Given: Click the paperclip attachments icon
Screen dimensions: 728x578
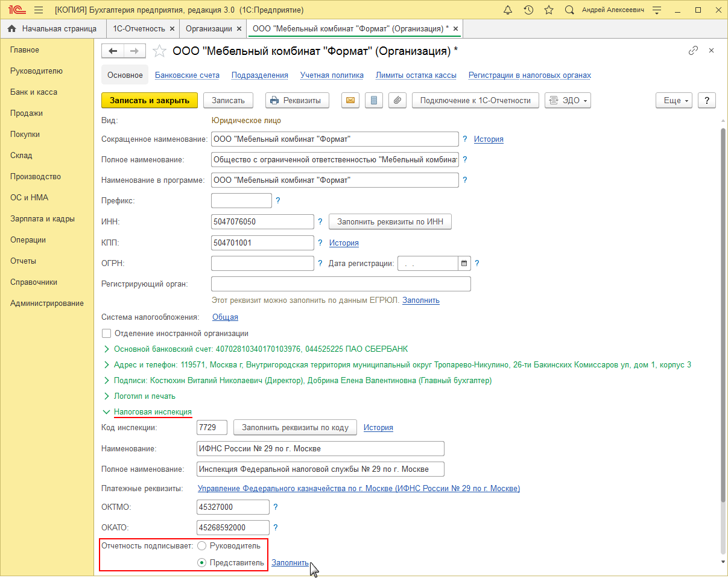Looking at the screenshot, I should [397, 101].
